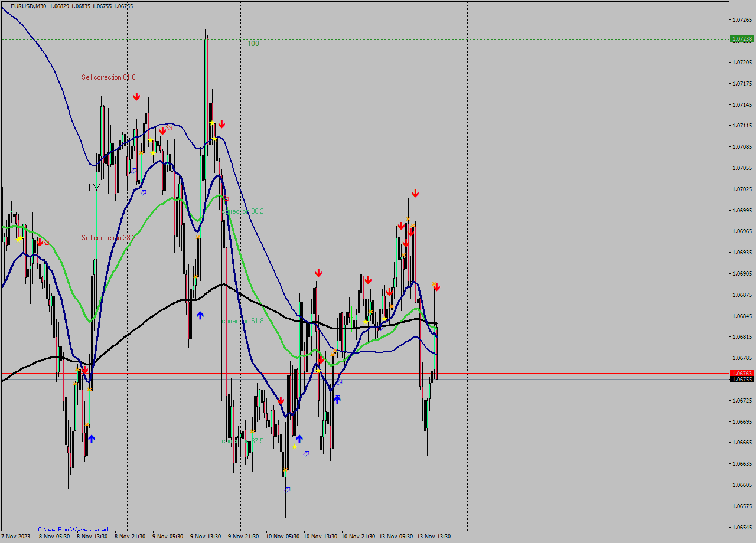Screen dimensions: 756x543
Task: Select '0 New Buy Wave started' text
Action: pos(73,529)
